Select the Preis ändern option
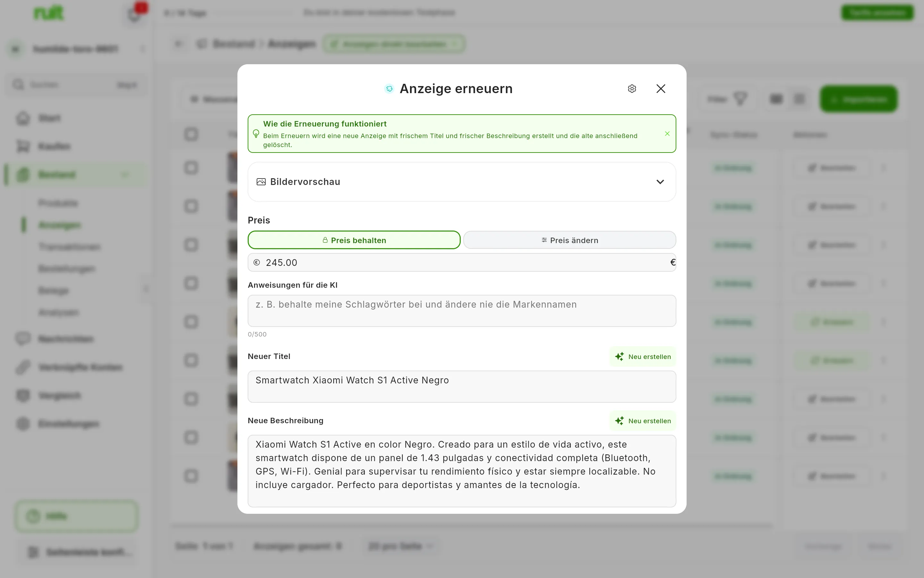This screenshot has width=924, height=578. click(x=569, y=240)
